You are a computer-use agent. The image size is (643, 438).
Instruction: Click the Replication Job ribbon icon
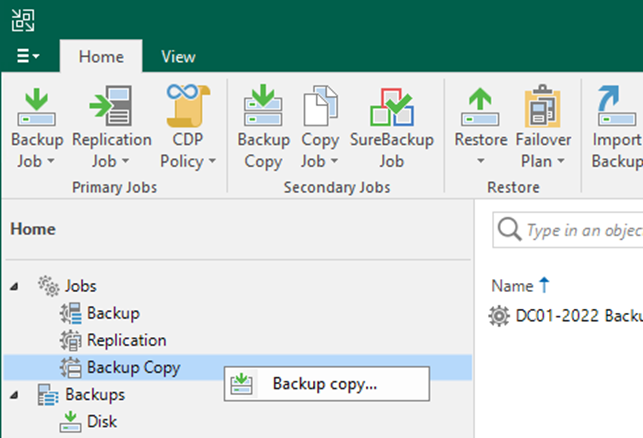pyautogui.click(x=111, y=106)
